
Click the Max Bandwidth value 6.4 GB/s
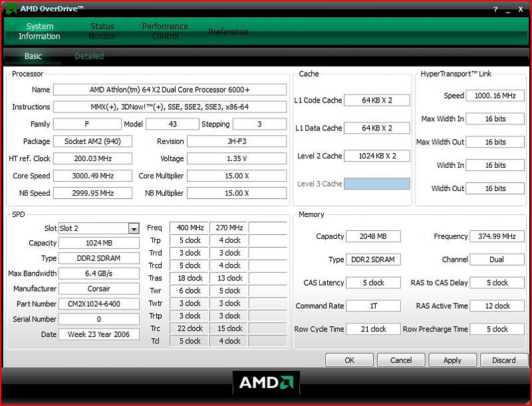point(98,274)
